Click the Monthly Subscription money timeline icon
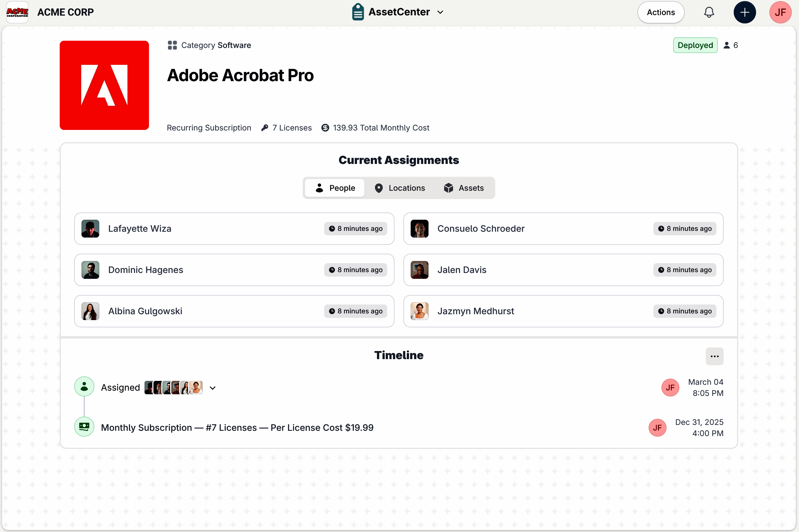The image size is (799, 532). (x=84, y=427)
